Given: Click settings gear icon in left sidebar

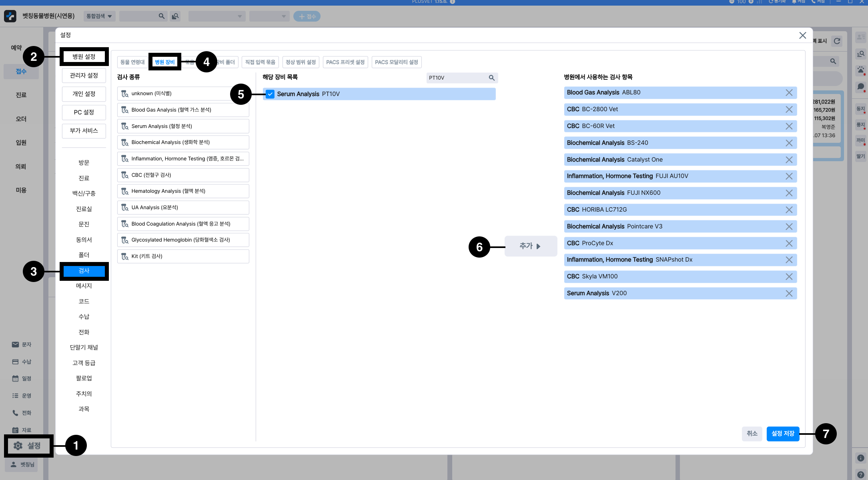Looking at the screenshot, I should (18, 446).
